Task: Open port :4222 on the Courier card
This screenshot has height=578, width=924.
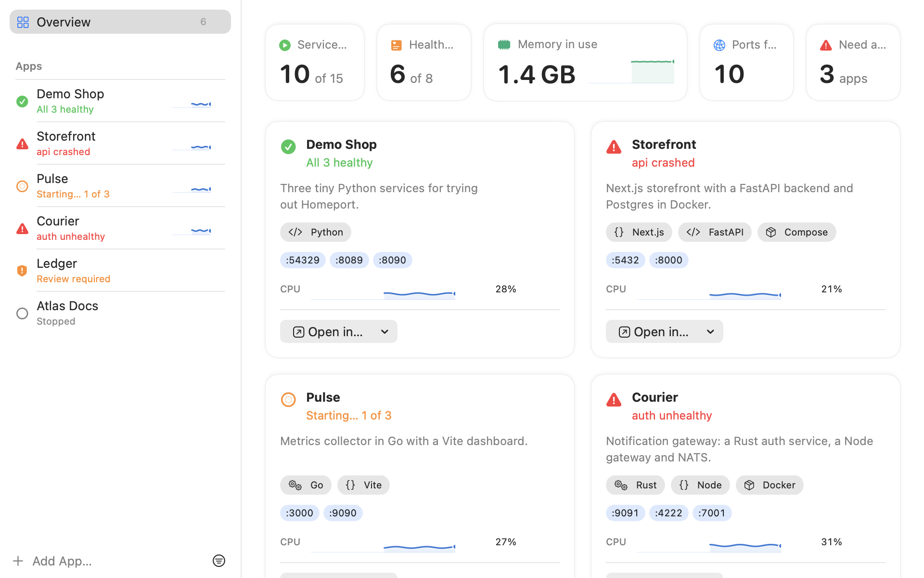Action: [x=669, y=513]
